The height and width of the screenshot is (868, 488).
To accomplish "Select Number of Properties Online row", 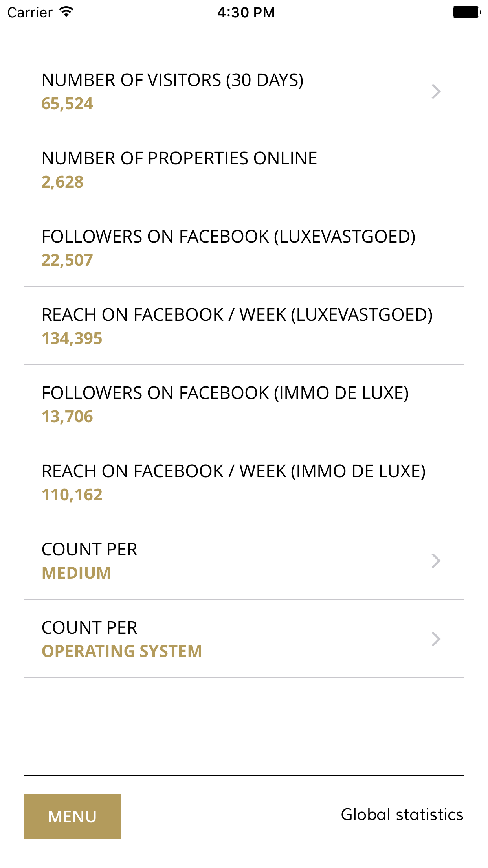I will click(x=244, y=169).
